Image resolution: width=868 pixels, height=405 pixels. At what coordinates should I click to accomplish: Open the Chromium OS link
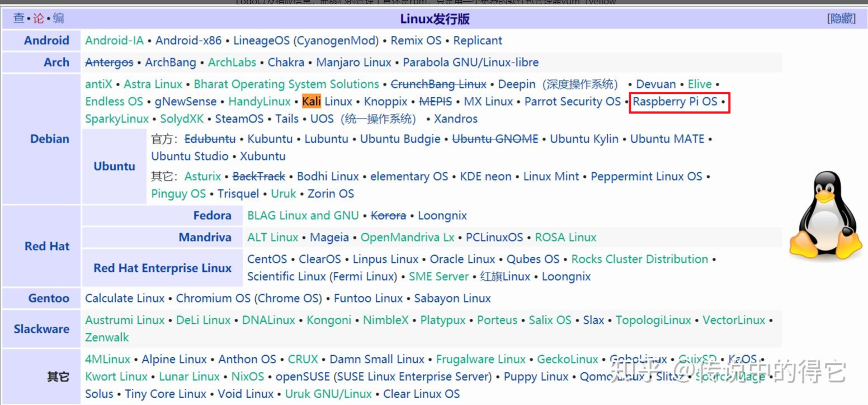pos(214,298)
